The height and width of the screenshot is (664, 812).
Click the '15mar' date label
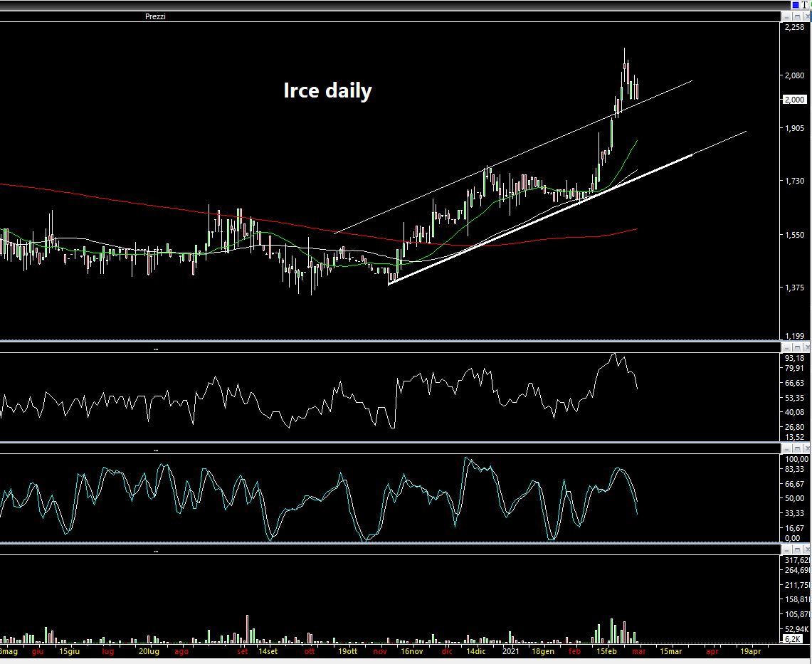(x=670, y=652)
